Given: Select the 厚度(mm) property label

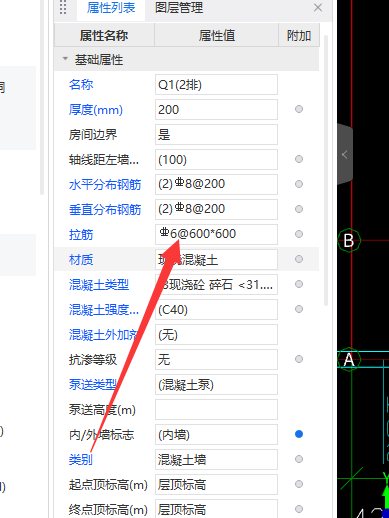Looking at the screenshot, I should pyautogui.click(x=96, y=110).
